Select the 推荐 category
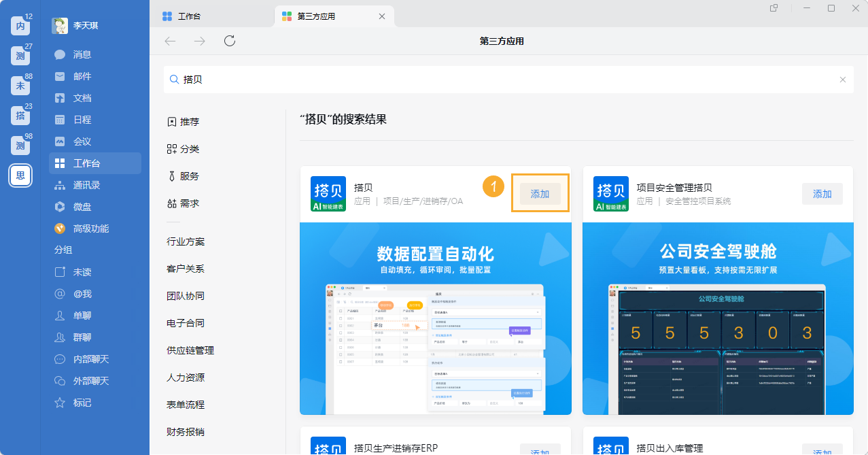This screenshot has width=868, height=455. point(183,121)
